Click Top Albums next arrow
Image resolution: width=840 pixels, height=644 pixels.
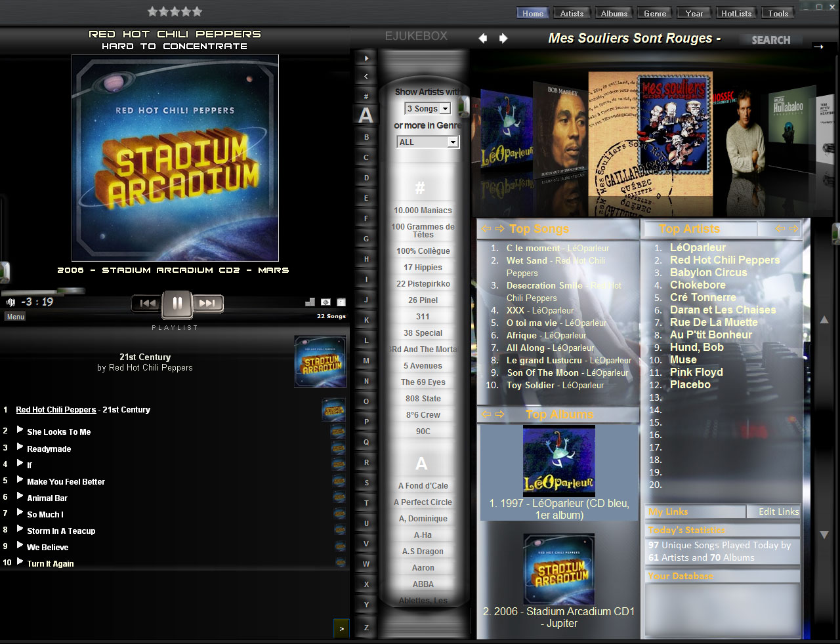499,414
